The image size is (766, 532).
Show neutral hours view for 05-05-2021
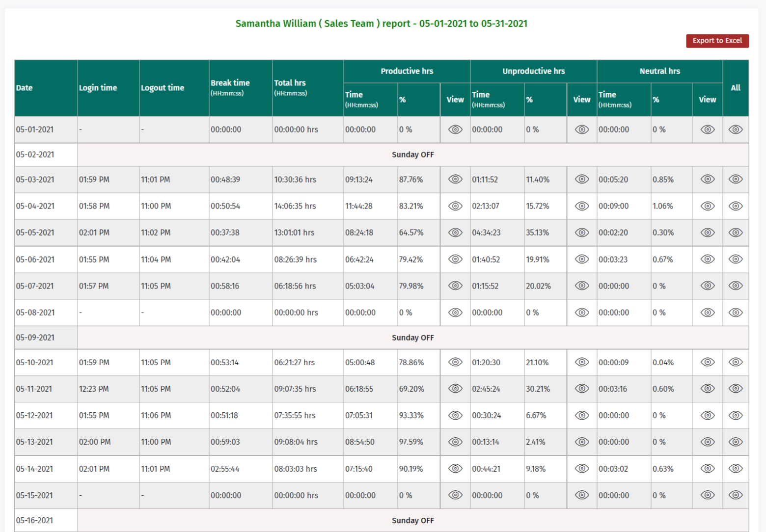pyautogui.click(x=708, y=233)
